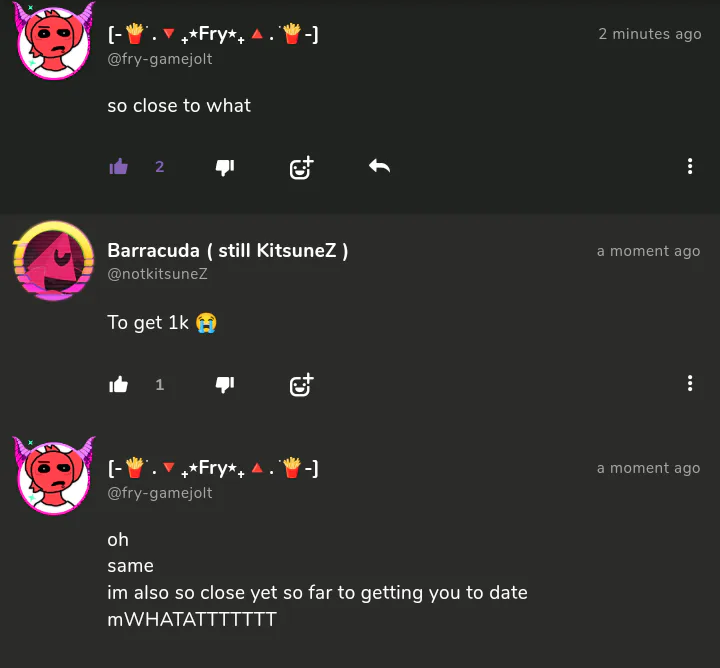
Task: Open the "2 minutes ago" timestamp link
Action: pyautogui.click(x=650, y=34)
